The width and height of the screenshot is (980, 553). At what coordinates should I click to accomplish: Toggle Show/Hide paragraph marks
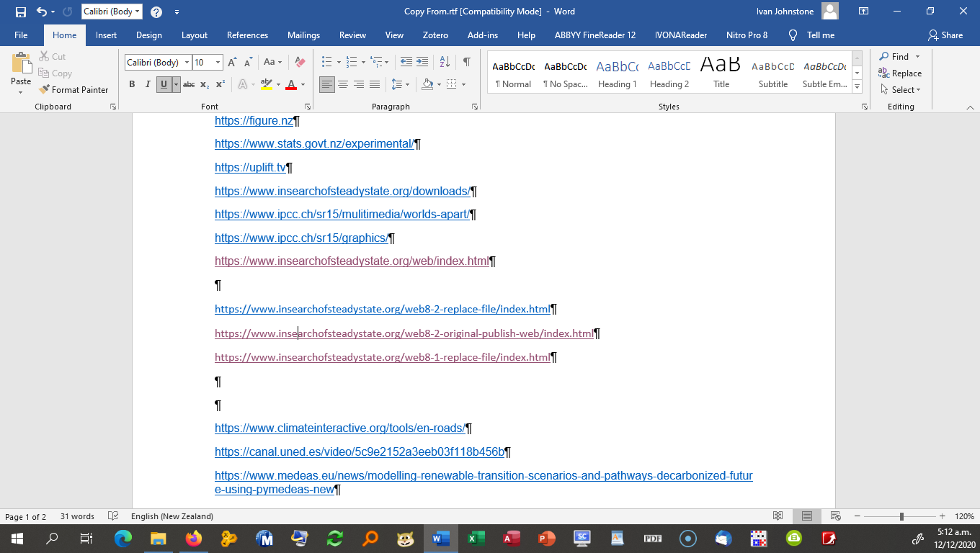[x=467, y=63]
